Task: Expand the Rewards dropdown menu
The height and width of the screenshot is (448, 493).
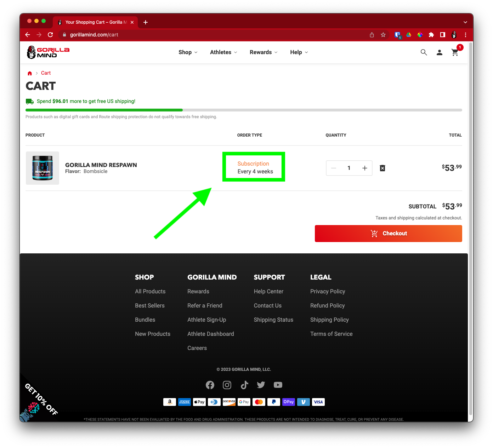Action: 263,52
